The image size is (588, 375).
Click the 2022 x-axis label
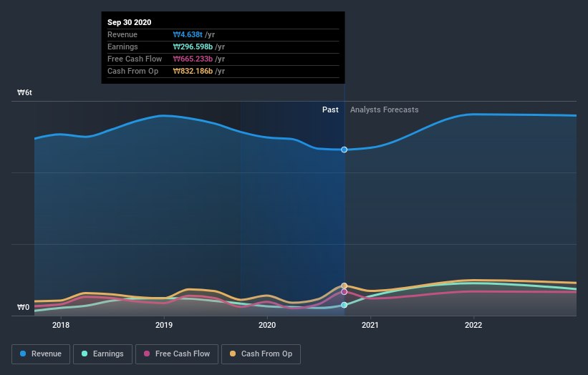coord(473,325)
